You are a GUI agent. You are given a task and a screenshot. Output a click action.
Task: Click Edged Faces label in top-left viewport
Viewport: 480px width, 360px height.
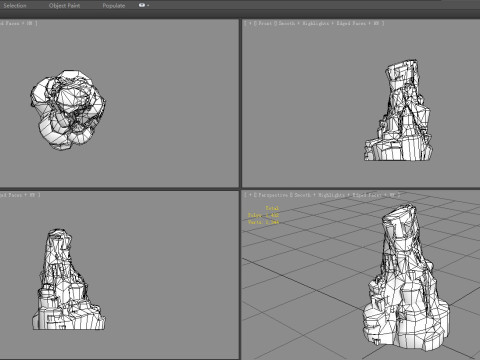tap(10, 23)
